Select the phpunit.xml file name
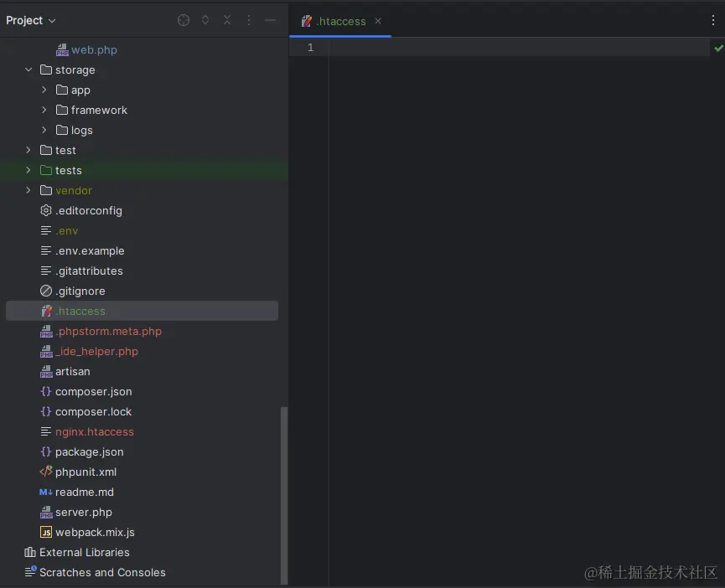This screenshot has width=725, height=588. coord(86,472)
